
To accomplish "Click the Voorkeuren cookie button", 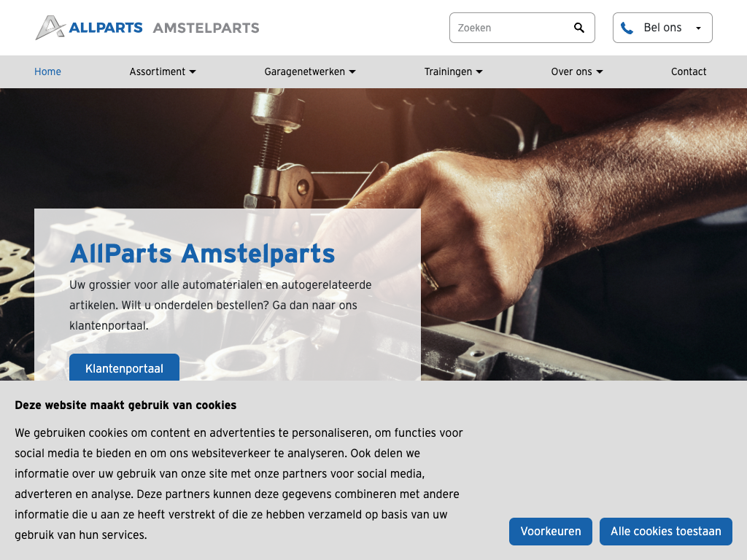I will point(551,532).
